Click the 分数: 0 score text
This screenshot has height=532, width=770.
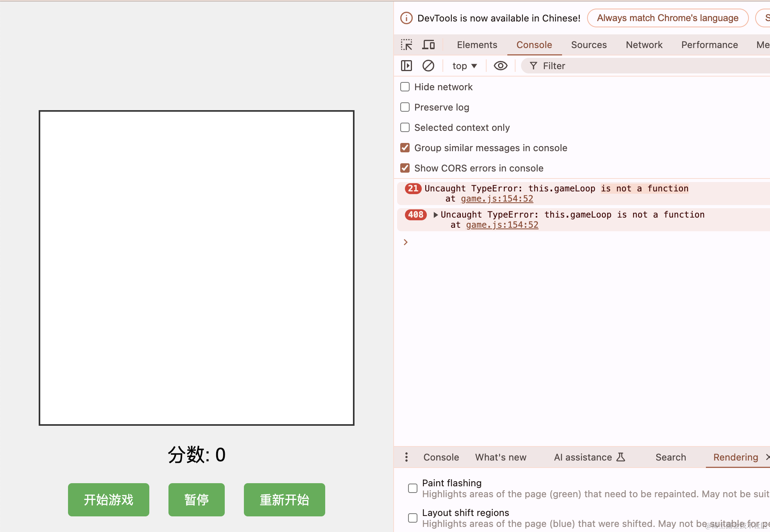(197, 455)
